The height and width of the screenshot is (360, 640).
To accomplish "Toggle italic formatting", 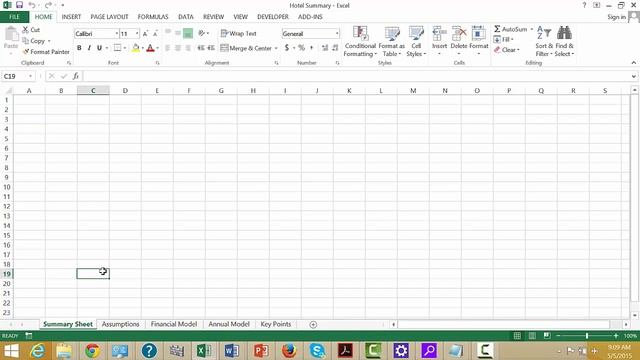I will 89,48.
